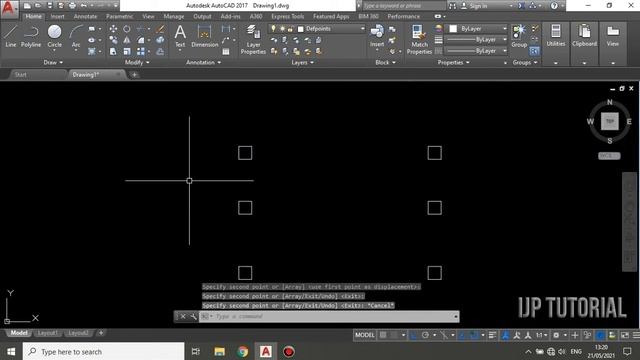Click the Undo arrow in quick access toolbar
640x360 pixels.
[84, 6]
